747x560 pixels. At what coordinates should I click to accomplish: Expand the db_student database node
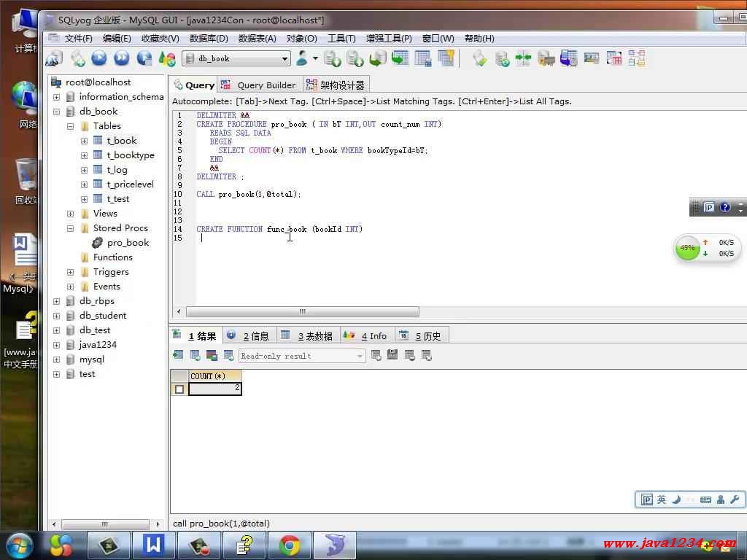(x=56, y=316)
